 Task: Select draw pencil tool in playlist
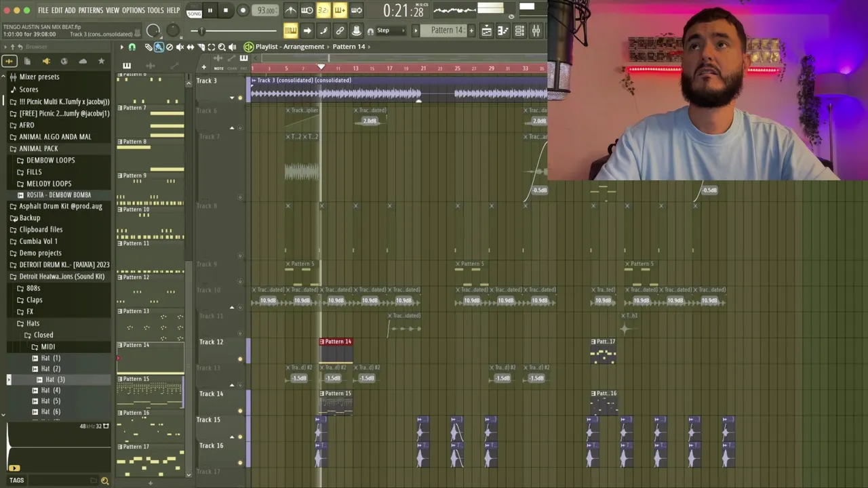click(x=148, y=47)
